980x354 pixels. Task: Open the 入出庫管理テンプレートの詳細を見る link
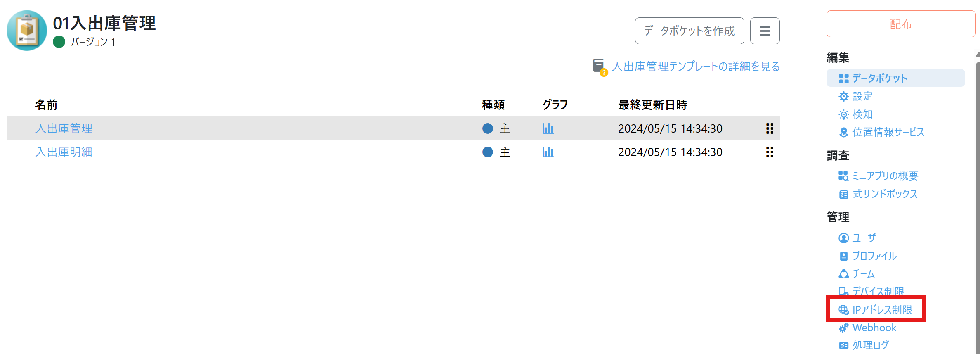[x=696, y=67]
